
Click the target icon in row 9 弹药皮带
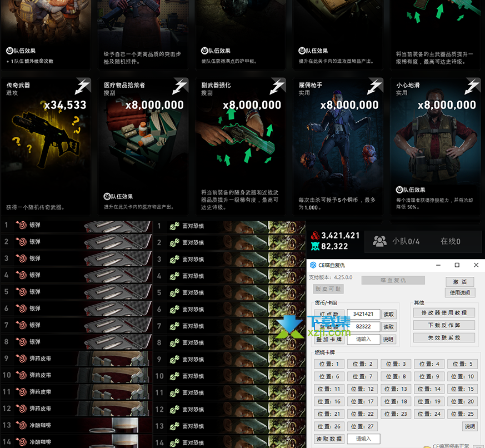point(21,359)
